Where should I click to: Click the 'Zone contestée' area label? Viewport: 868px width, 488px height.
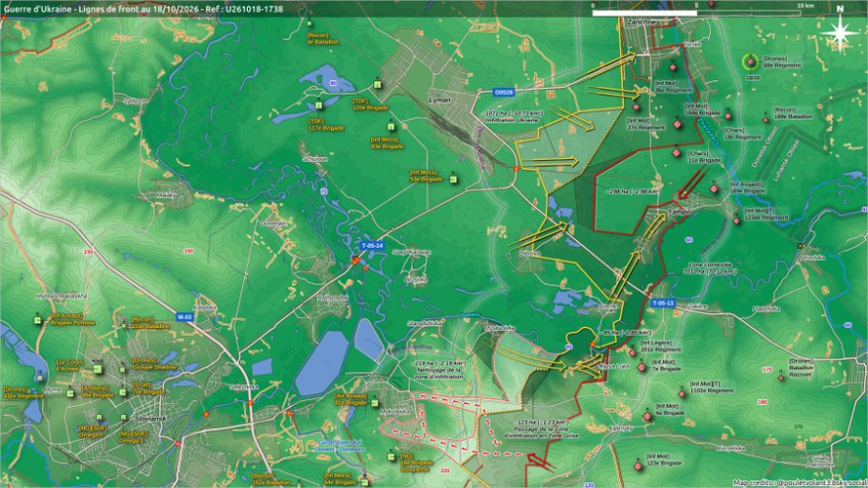[x=710, y=268]
